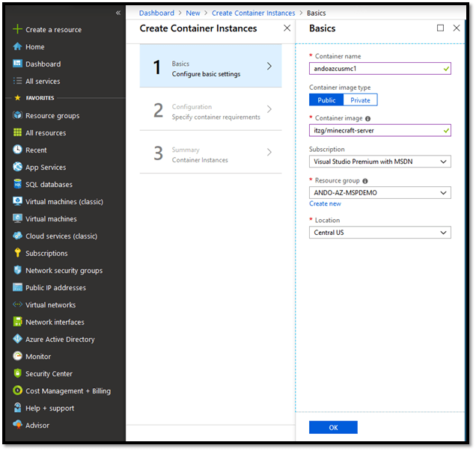Screen dimensions: 476x451
Task: Maximize the Basics blade
Action: pyautogui.click(x=440, y=28)
